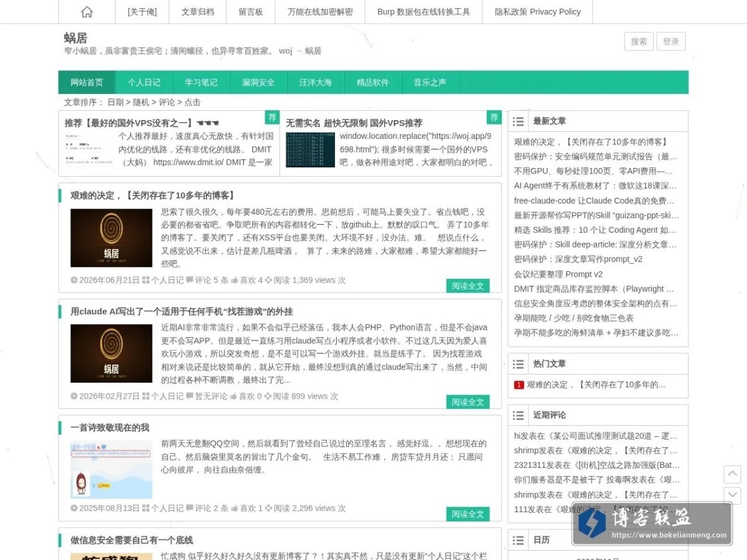Switch to 学习笔记 category tab
Image resolution: width=747 pixels, height=560 pixels.
point(201,82)
